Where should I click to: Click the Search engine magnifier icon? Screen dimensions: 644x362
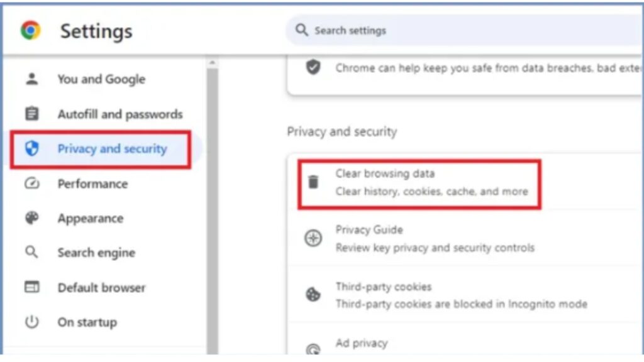click(x=31, y=253)
